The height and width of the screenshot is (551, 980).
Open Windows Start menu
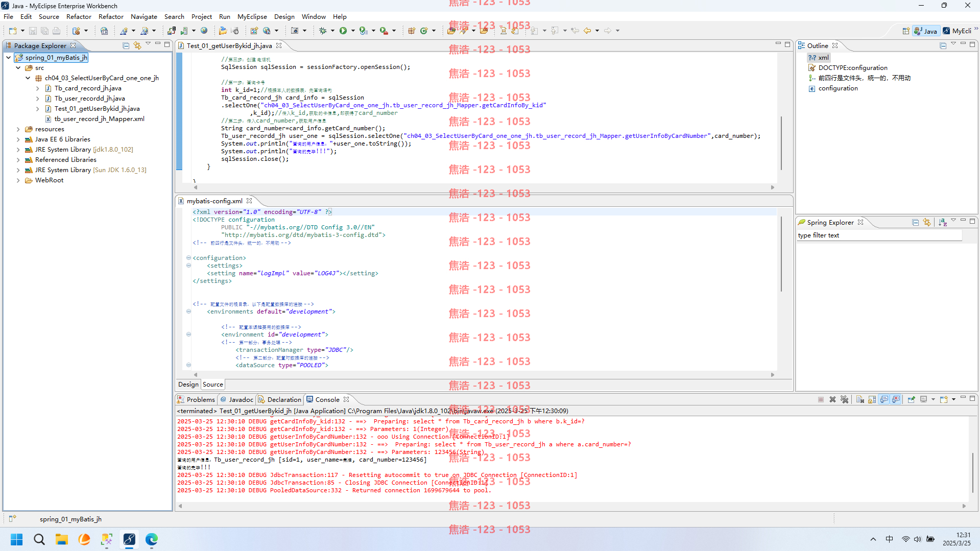(x=17, y=539)
